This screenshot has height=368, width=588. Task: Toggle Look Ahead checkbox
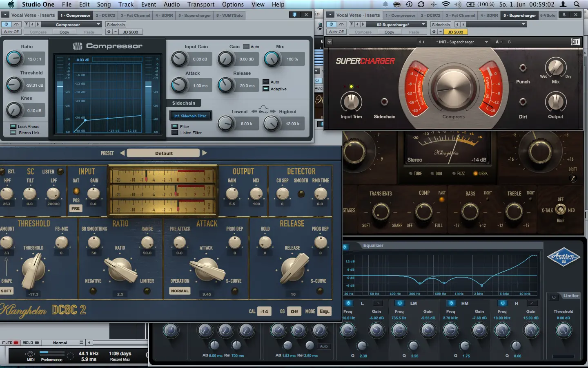[x=13, y=126]
